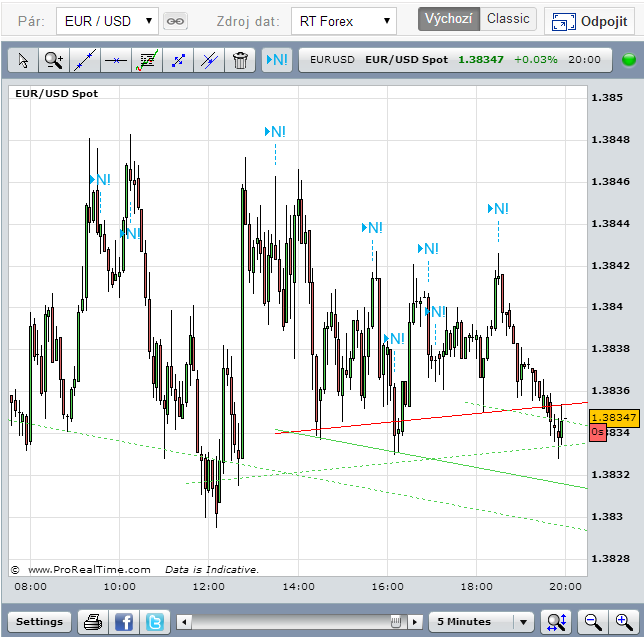Click the Odpojit detach button
The width and height of the screenshot is (644, 637).
[x=589, y=21]
